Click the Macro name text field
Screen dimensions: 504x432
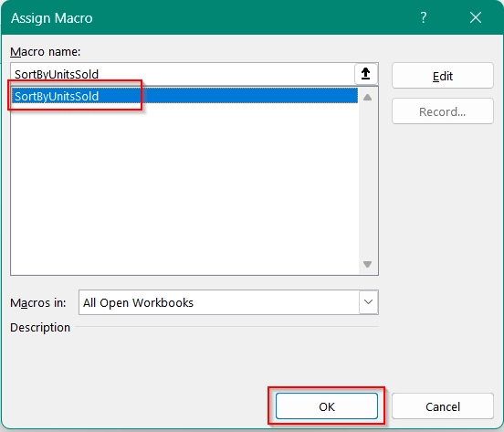click(183, 74)
